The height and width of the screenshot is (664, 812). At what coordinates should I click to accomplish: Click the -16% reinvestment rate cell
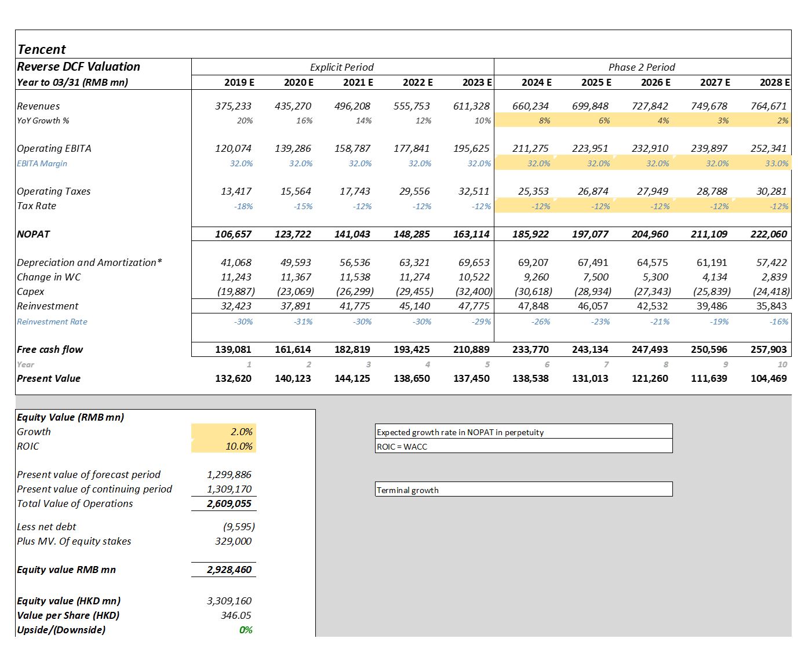(779, 322)
